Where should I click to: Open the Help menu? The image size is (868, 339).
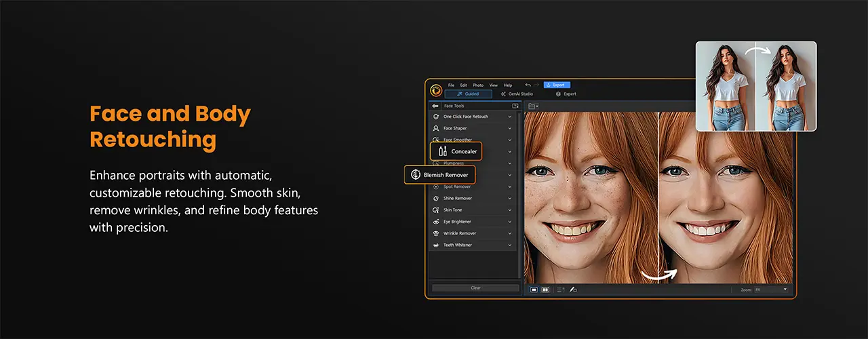point(508,85)
